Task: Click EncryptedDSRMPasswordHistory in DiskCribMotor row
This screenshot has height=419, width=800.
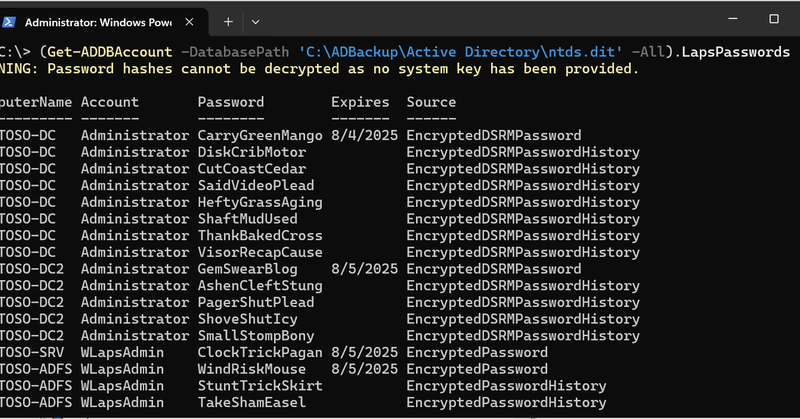Action: click(x=523, y=152)
